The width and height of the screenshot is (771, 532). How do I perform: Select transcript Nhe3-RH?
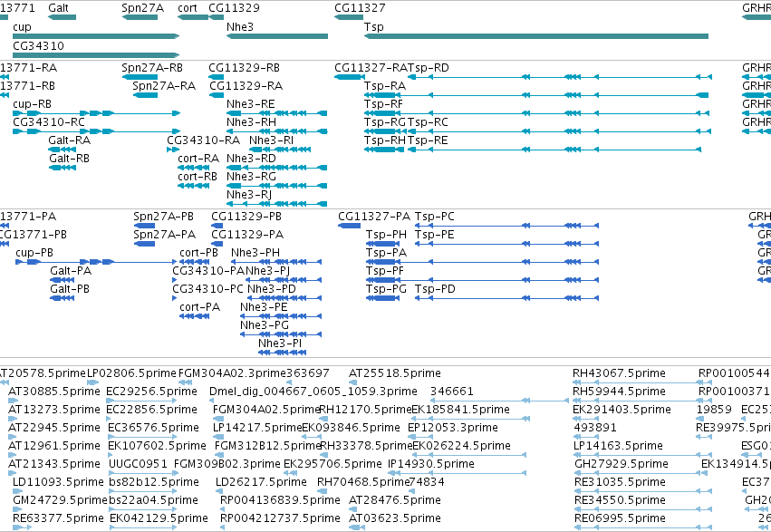pyautogui.click(x=277, y=131)
